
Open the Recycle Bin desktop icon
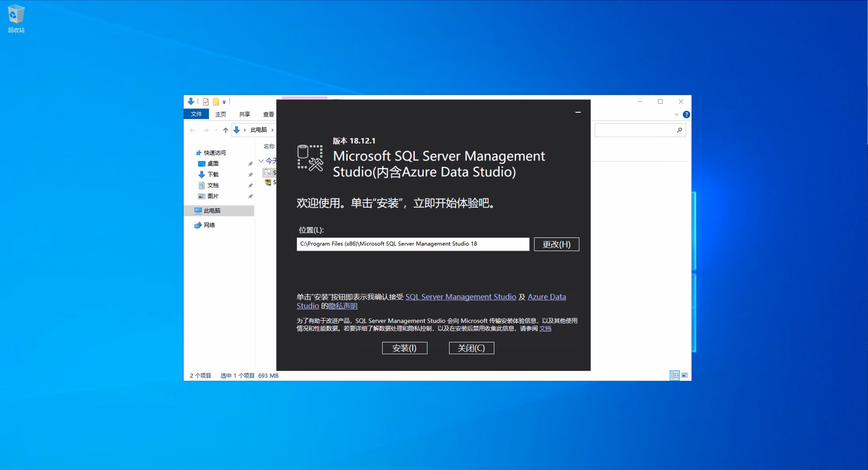point(16,19)
